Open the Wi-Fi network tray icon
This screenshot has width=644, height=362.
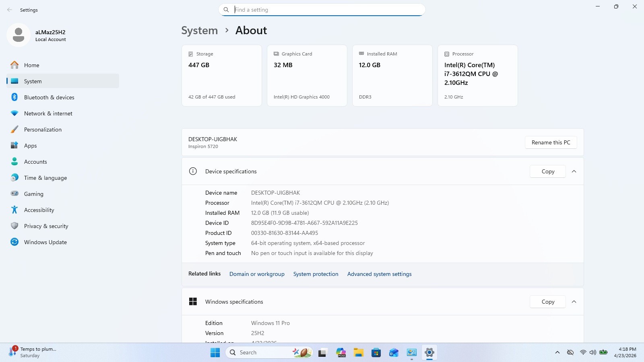point(583,352)
